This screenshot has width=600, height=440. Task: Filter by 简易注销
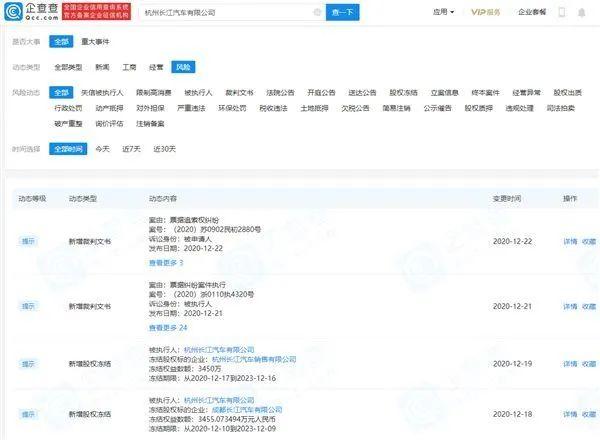pyautogui.click(x=396, y=108)
